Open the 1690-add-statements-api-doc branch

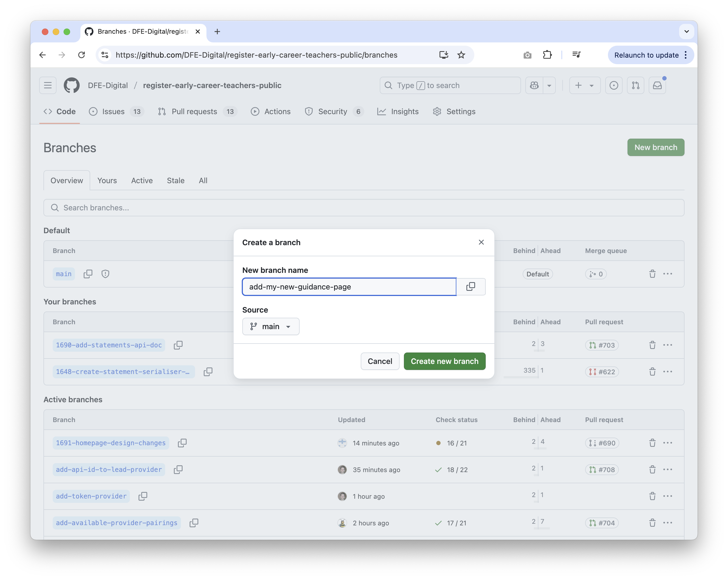point(109,345)
